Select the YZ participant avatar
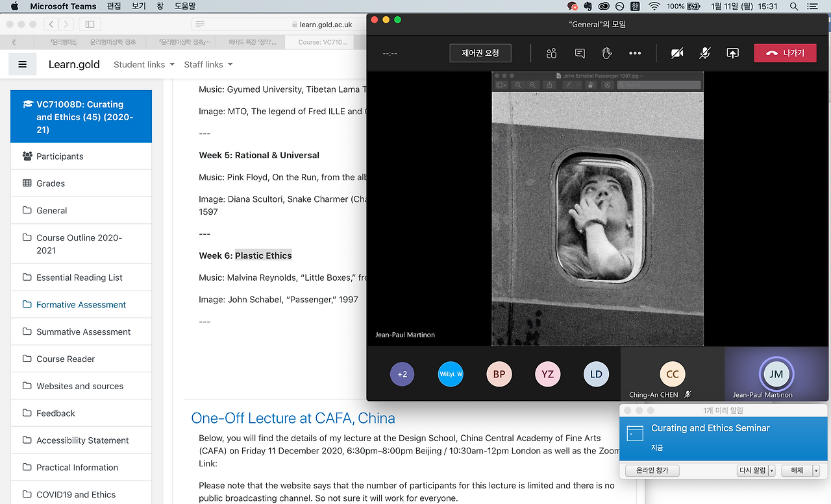Screen dimensions: 831x504 coord(548,374)
